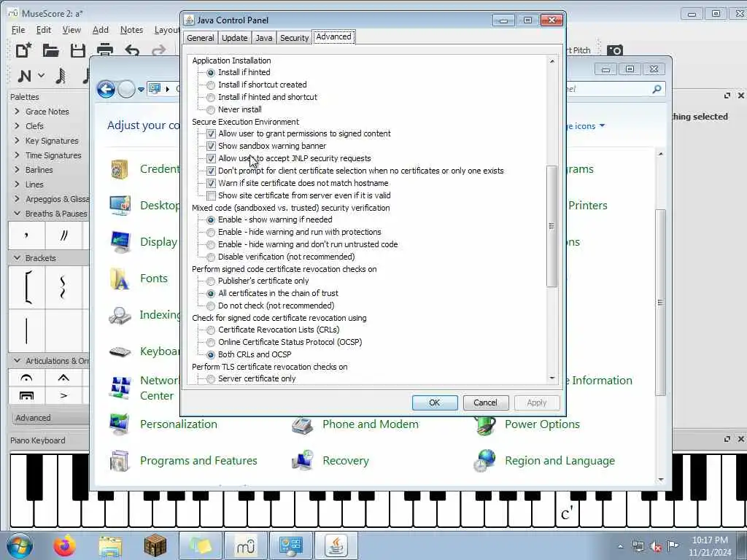
Task: Uncheck Show sandbox warning banner
Action: [211, 146]
